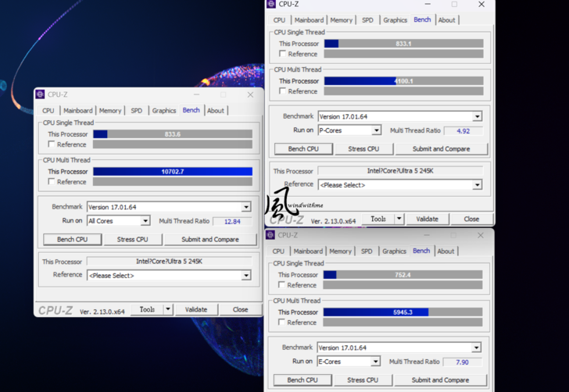Close the All Cores window using title X
This screenshot has height=392, width=569.
(250, 94)
